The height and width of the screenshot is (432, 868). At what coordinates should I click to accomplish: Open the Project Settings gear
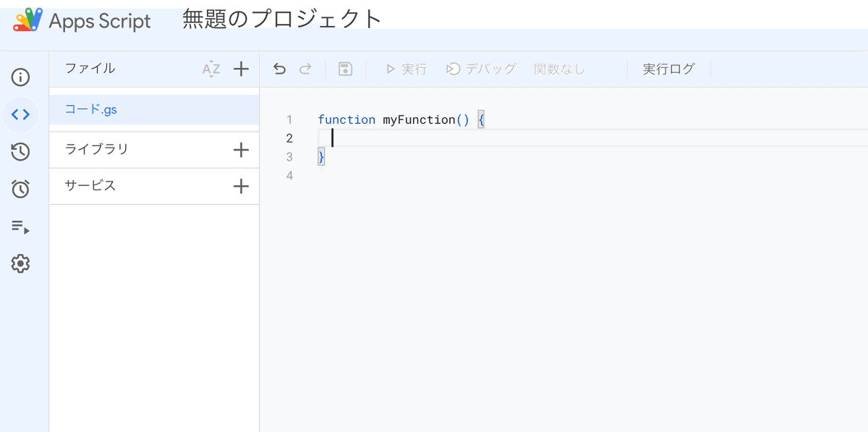tap(20, 264)
